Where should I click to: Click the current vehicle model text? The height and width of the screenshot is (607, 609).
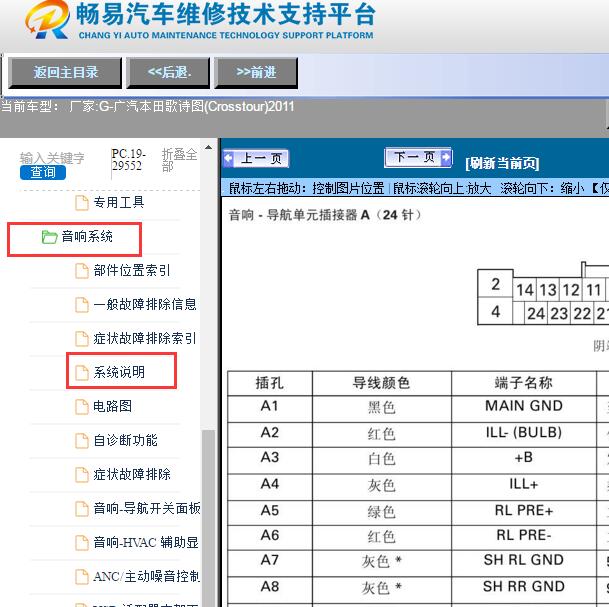(x=148, y=106)
